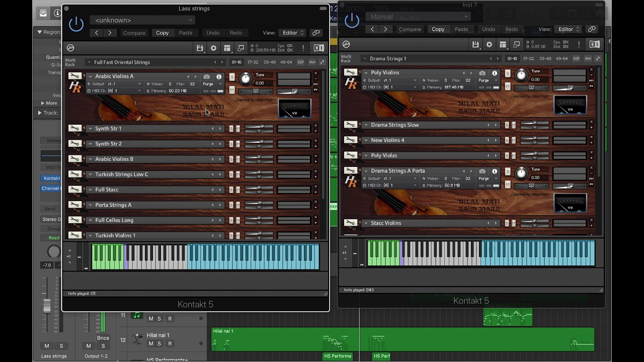Open wrench edit for Drama Strings Slow
This screenshot has width=644, height=362.
tap(351, 125)
